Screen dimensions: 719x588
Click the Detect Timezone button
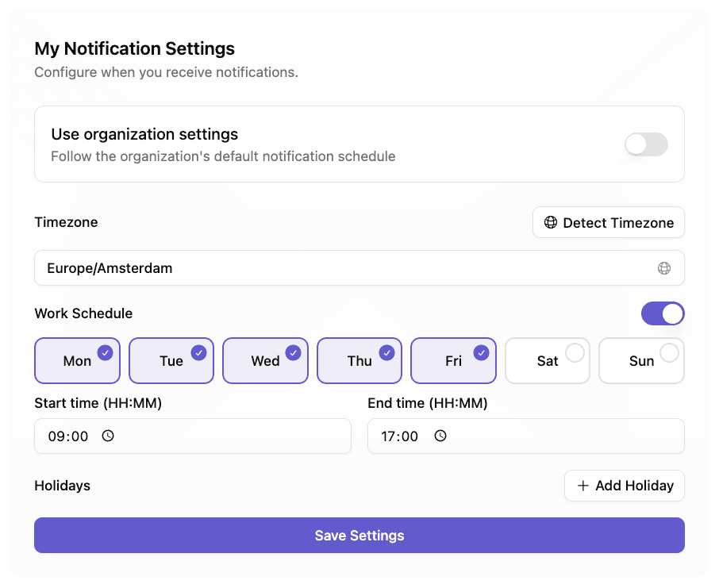point(608,222)
